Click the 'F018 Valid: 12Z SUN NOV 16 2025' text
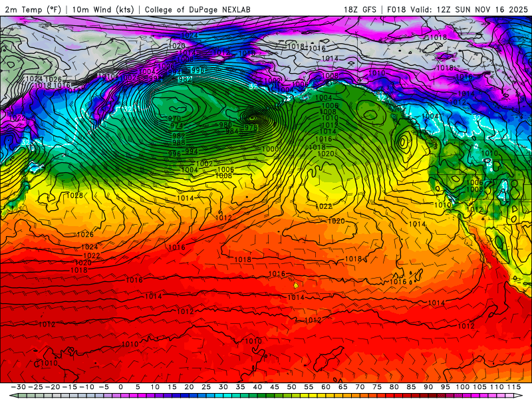Image resolution: width=532 pixels, height=399 pixels. 458,9
